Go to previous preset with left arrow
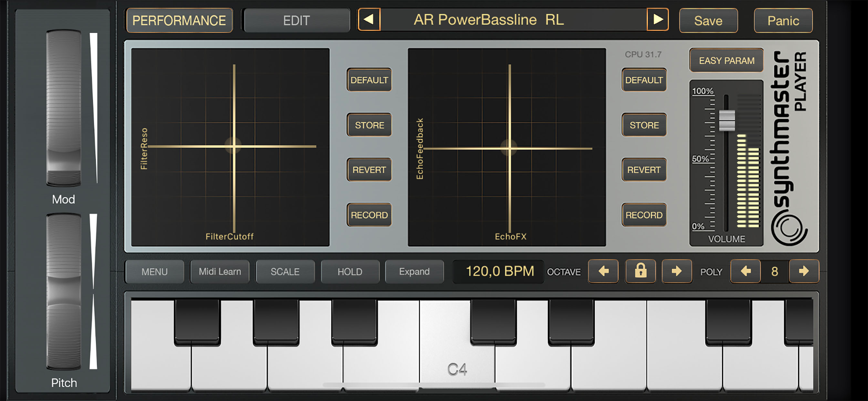 pos(369,20)
